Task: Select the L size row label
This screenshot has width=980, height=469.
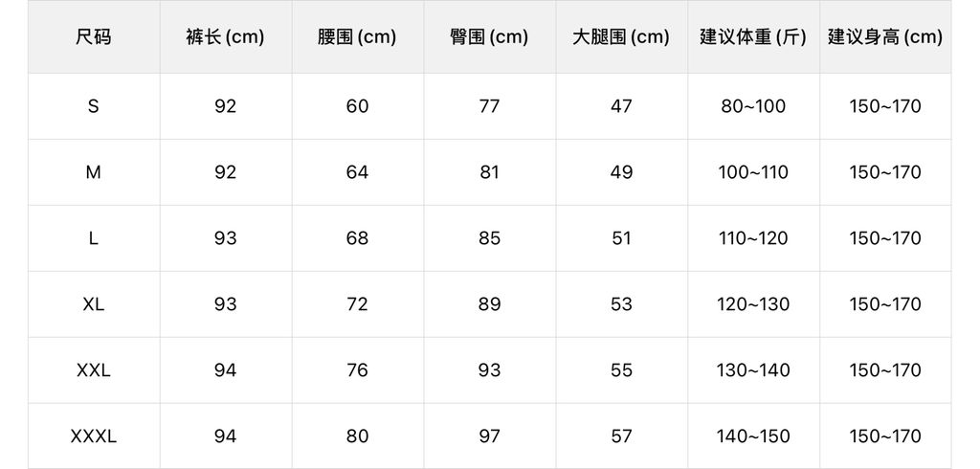Action: pyautogui.click(x=94, y=238)
